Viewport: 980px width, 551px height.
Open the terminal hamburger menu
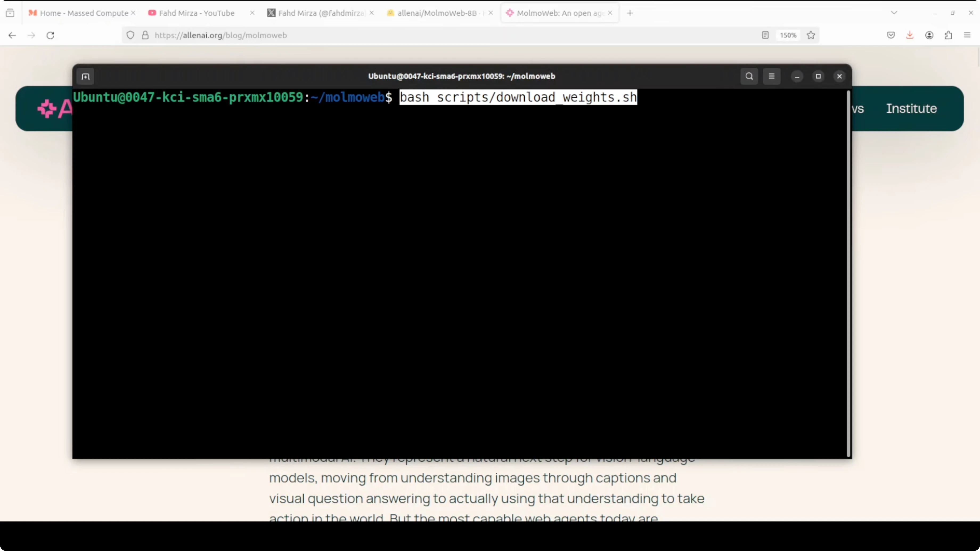click(x=771, y=76)
